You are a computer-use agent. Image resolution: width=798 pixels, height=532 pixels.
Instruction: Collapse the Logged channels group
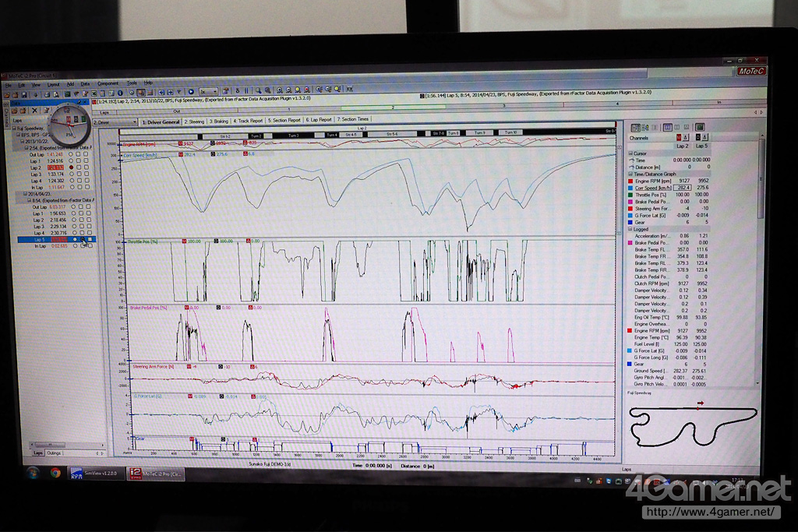[630, 229]
